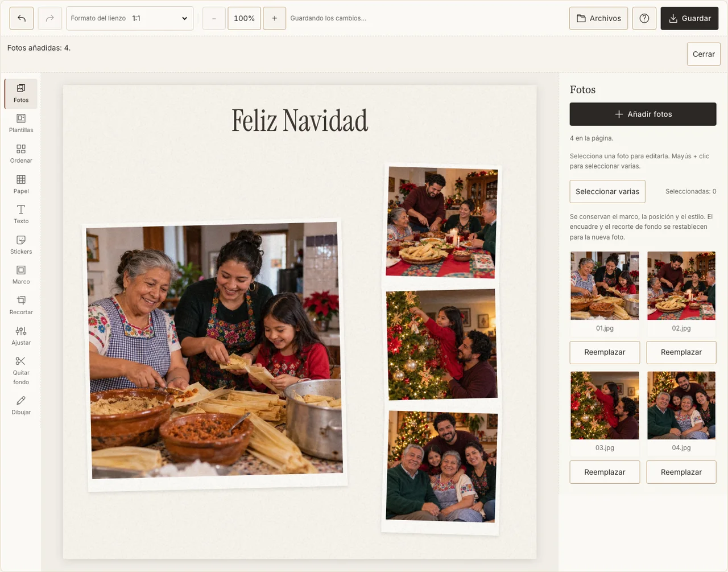Select the 01.jpg thumbnail
Viewport: 728px width, 572px height.
(x=605, y=286)
